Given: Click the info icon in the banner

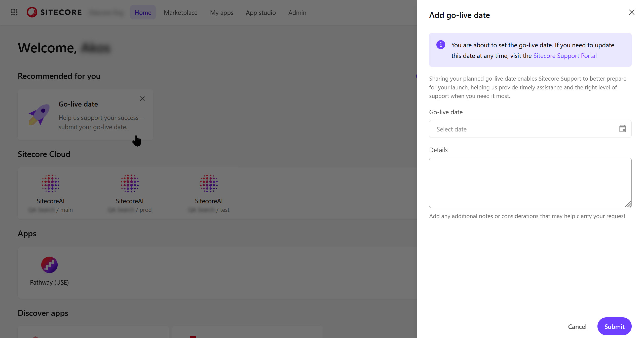Looking at the screenshot, I should (x=441, y=45).
